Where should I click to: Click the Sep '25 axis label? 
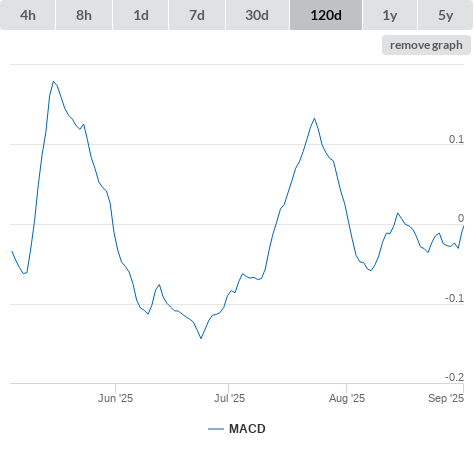[446, 398]
